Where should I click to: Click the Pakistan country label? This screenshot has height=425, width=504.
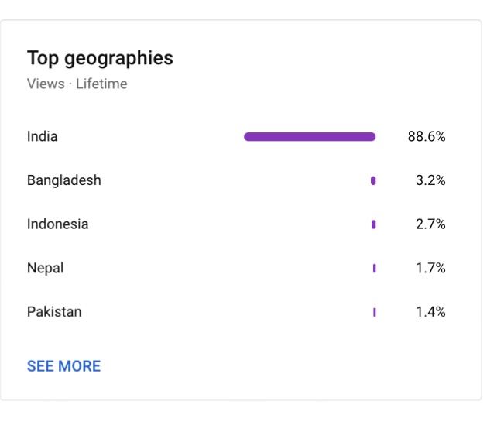pos(54,312)
